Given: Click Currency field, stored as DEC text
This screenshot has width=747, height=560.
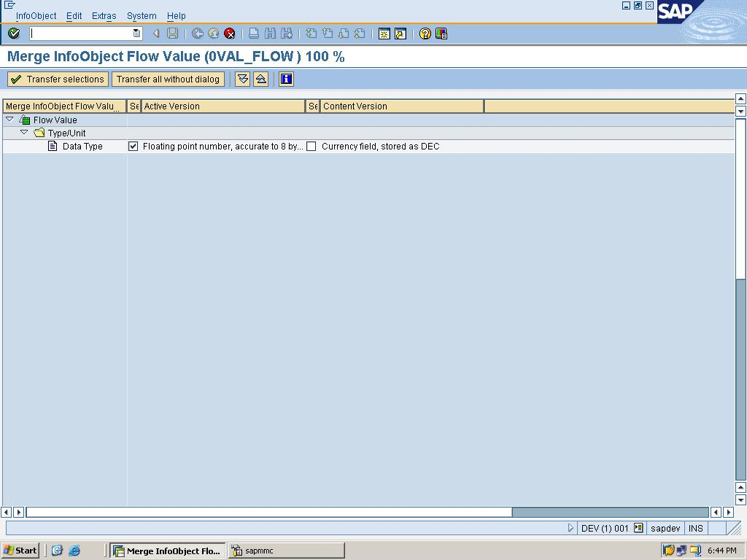Looking at the screenshot, I should pyautogui.click(x=380, y=146).
